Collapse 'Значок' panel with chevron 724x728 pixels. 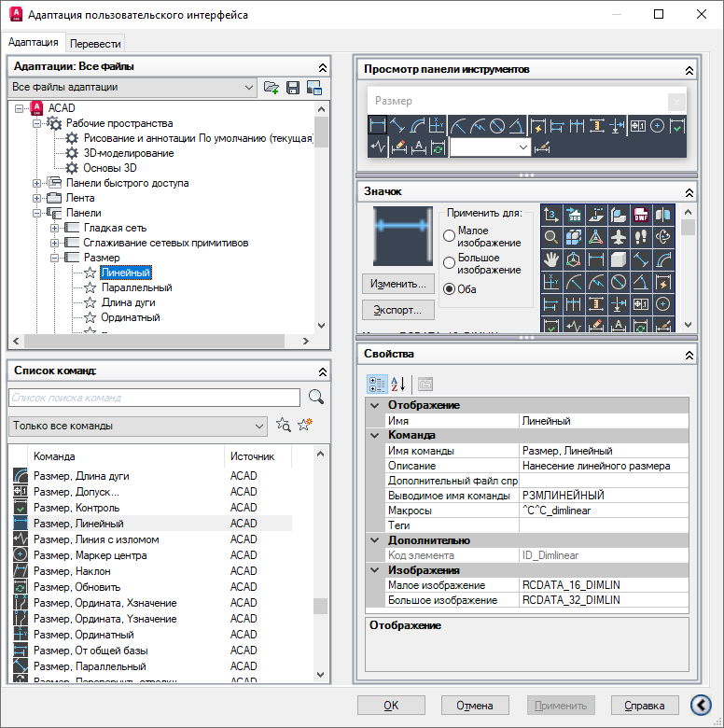click(689, 192)
